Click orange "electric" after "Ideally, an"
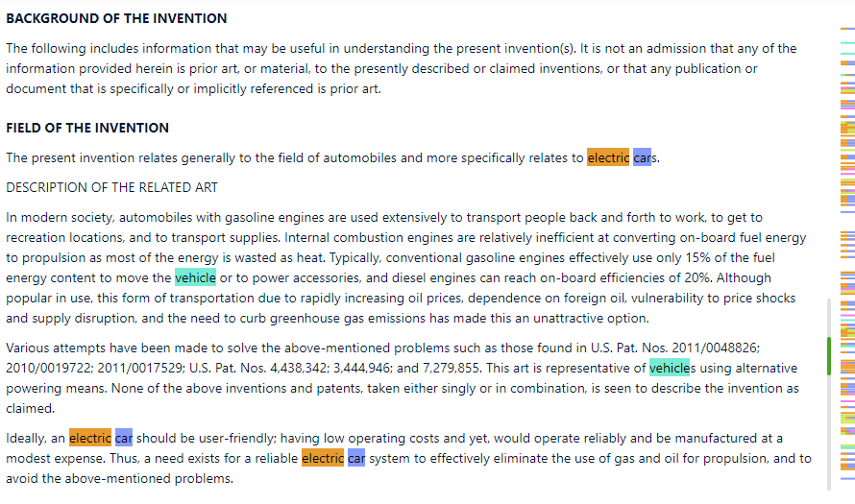 coord(89,438)
